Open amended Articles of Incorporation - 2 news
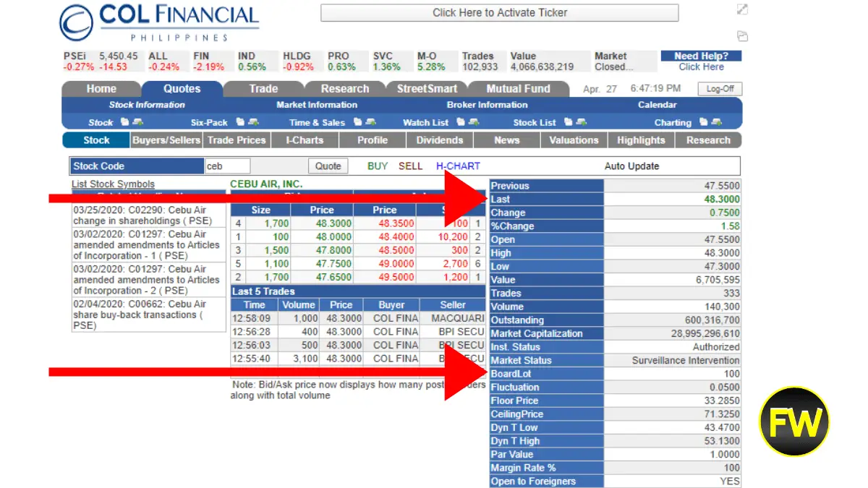This screenshot has width=868, height=488. point(148,280)
